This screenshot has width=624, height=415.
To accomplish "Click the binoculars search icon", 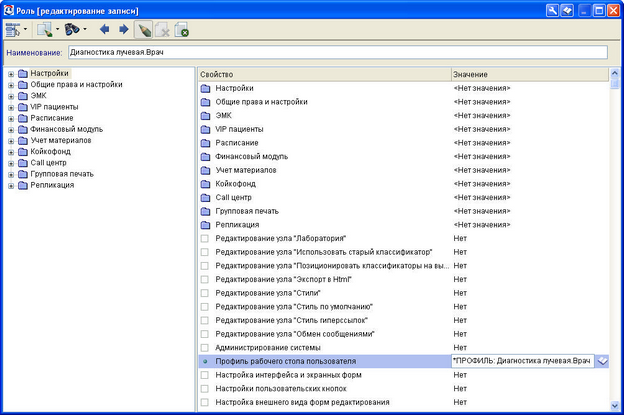I will coord(72,29).
